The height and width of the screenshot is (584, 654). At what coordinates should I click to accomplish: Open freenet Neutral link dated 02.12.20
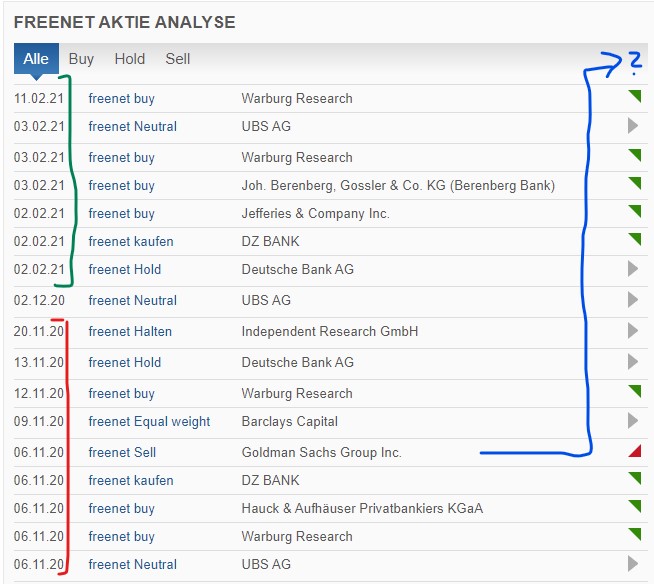pyautogui.click(x=133, y=300)
